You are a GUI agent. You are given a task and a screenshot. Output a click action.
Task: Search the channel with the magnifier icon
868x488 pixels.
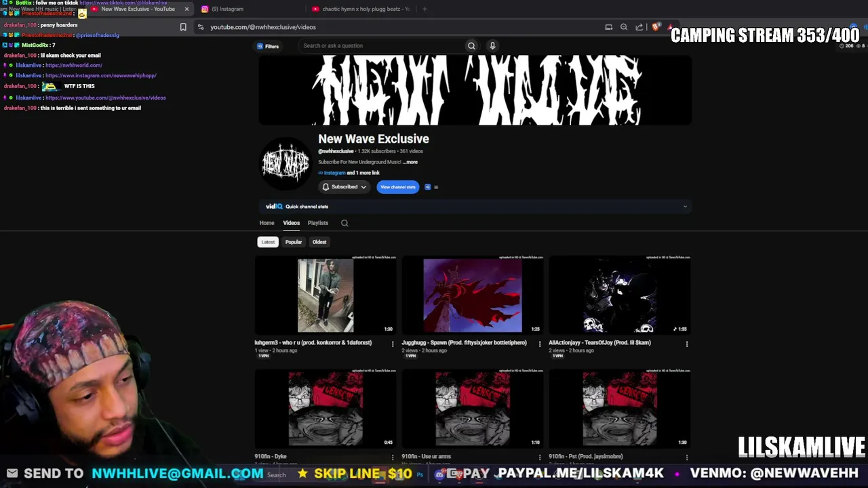coord(344,223)
